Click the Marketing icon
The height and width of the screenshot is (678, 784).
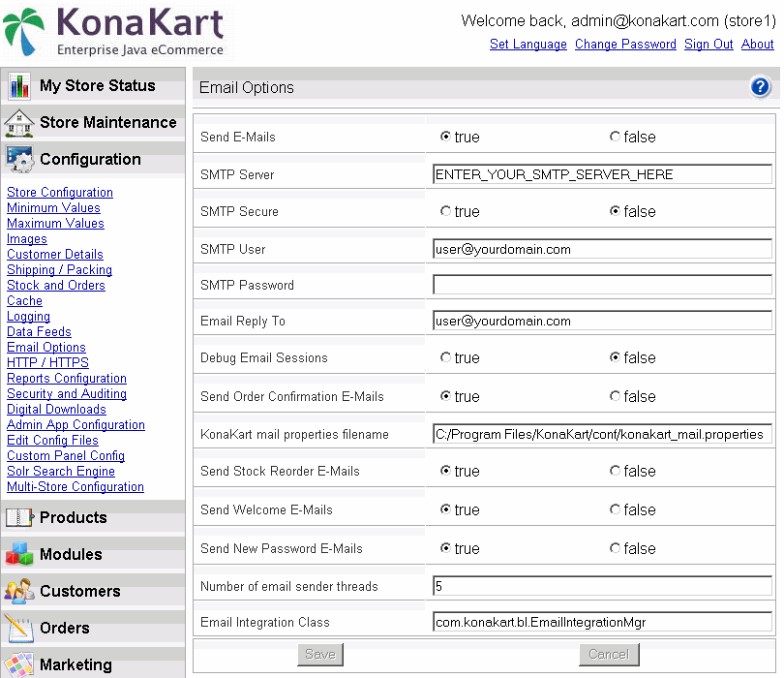19,664
